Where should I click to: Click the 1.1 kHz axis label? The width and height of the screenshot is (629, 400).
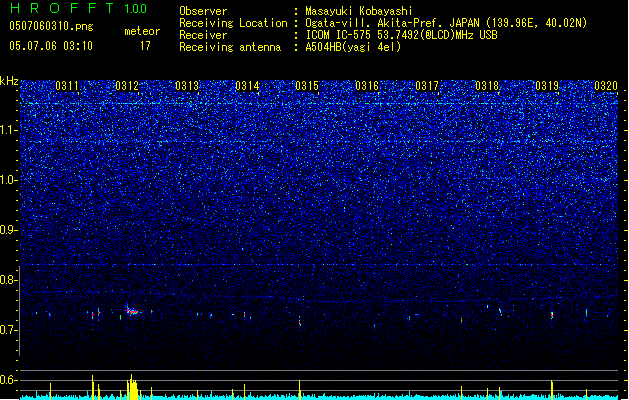point(9,130)
